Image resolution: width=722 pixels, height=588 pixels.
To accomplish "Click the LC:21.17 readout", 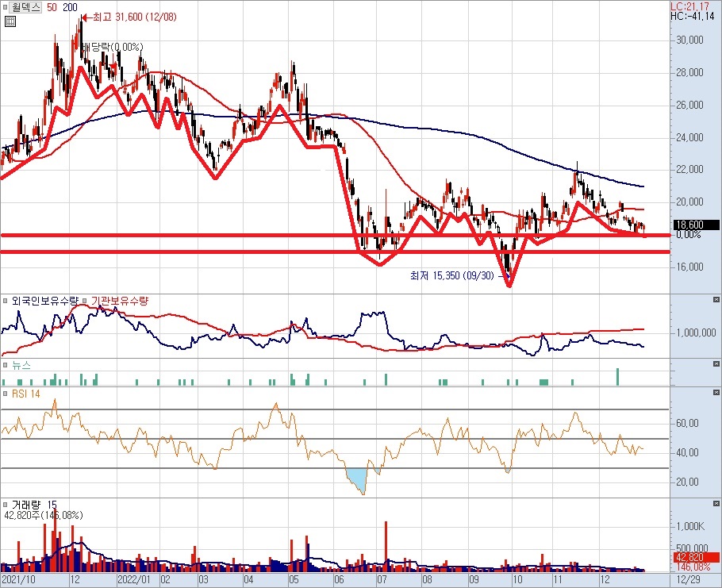I will (689, 6).
